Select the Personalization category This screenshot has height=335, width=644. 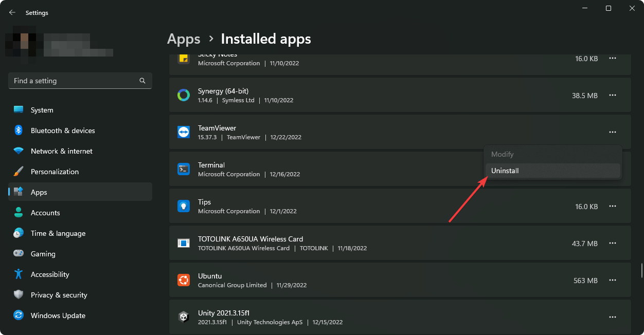pyautogui.click(x=80, y=172)
